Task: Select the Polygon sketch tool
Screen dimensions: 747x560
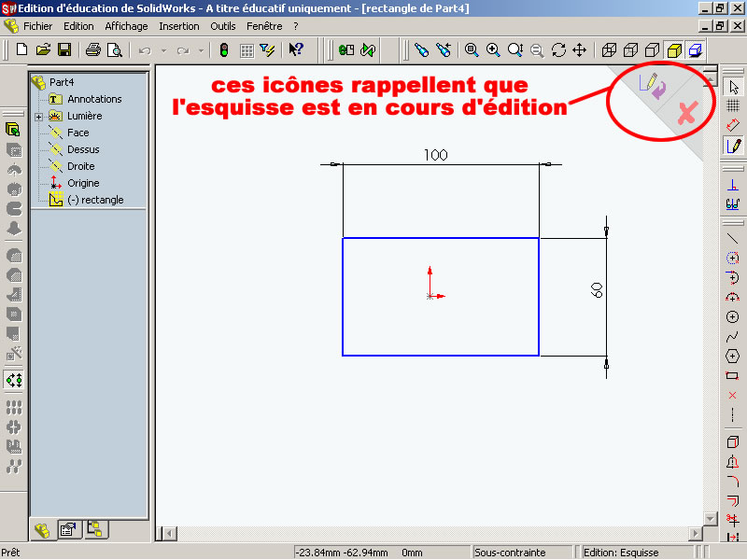Action: pos(732,357)
